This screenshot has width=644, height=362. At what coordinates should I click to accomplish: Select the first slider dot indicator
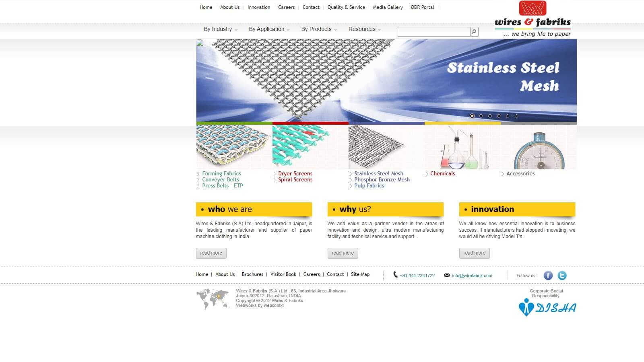click(x=472, y=116)
